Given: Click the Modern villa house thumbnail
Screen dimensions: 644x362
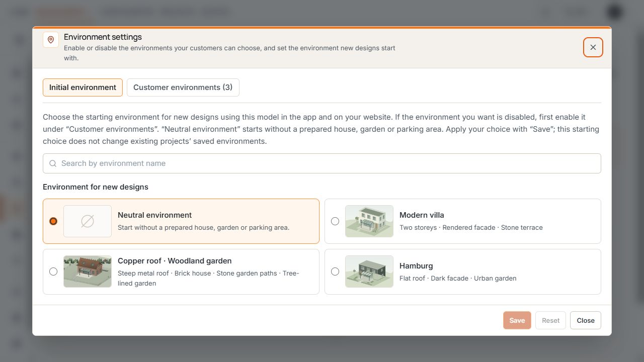Looking at the screenshot, I should pos(369,221).
